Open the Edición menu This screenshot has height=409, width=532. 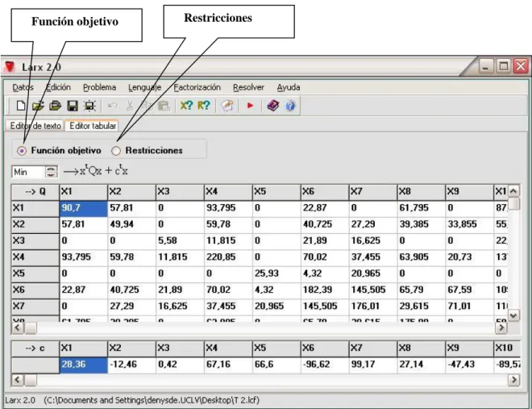(x=58, y=88)
